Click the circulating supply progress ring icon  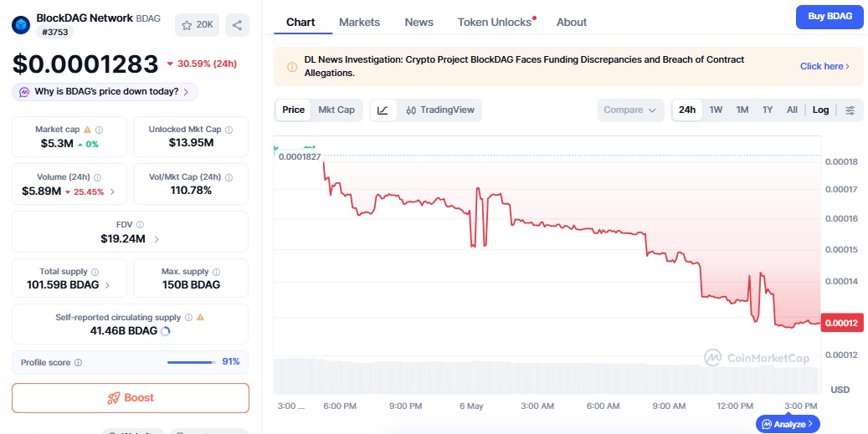165,331
